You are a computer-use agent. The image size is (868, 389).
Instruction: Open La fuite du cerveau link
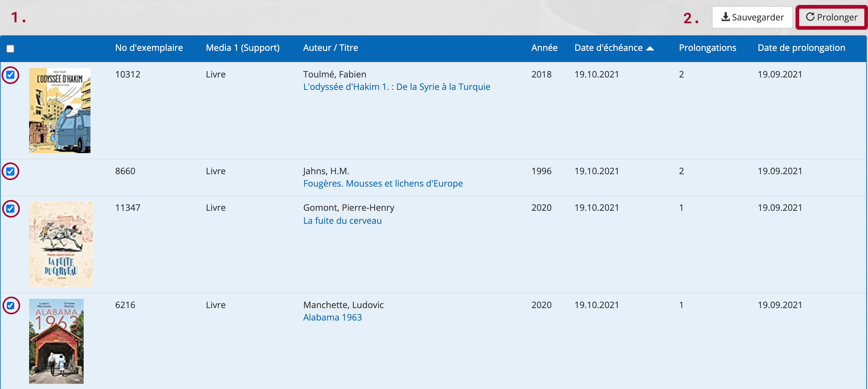pyautogui.click(x=342, y=221)
